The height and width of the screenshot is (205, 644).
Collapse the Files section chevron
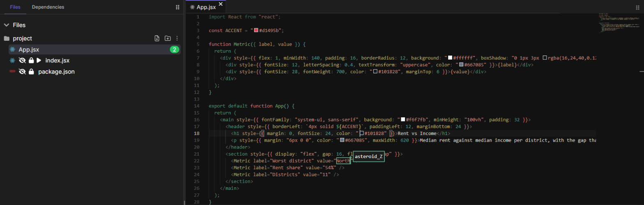point(6,25)
